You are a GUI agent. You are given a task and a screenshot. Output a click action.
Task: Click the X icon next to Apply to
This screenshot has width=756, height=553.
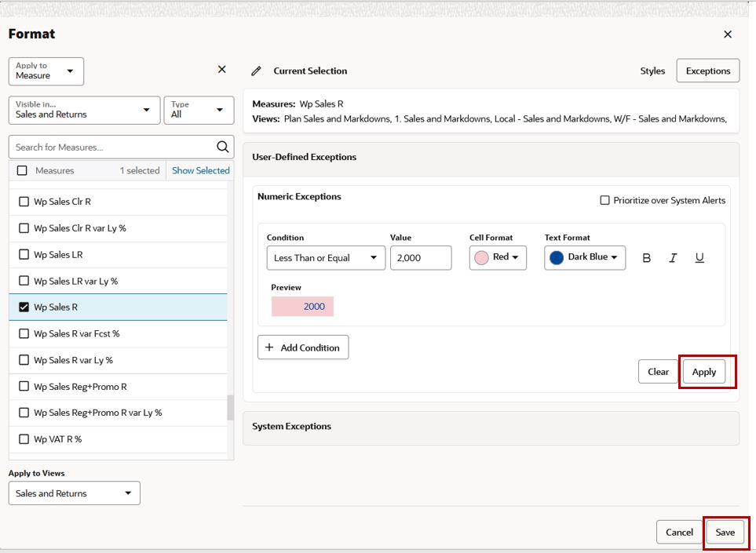(x=222, y=69)
